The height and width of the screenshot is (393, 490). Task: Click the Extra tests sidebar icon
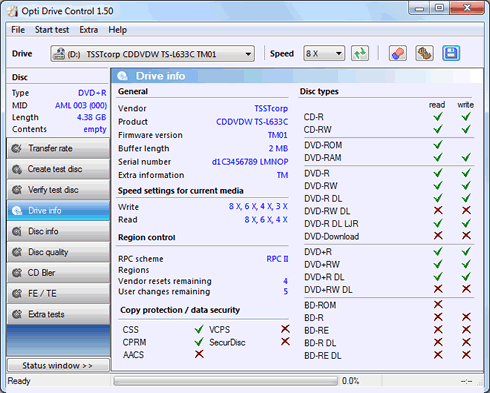coord(17,314)
